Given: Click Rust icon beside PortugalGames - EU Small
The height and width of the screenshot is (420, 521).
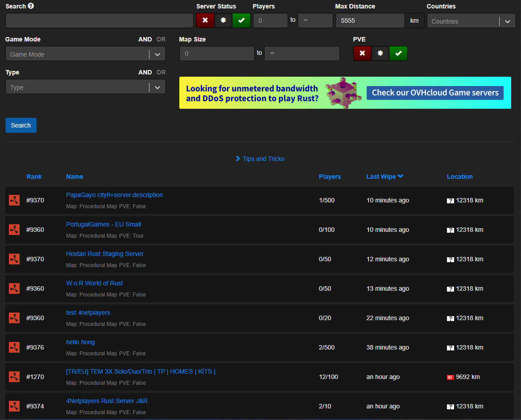Looking at the screenshot, I should (x=14, y=230).
